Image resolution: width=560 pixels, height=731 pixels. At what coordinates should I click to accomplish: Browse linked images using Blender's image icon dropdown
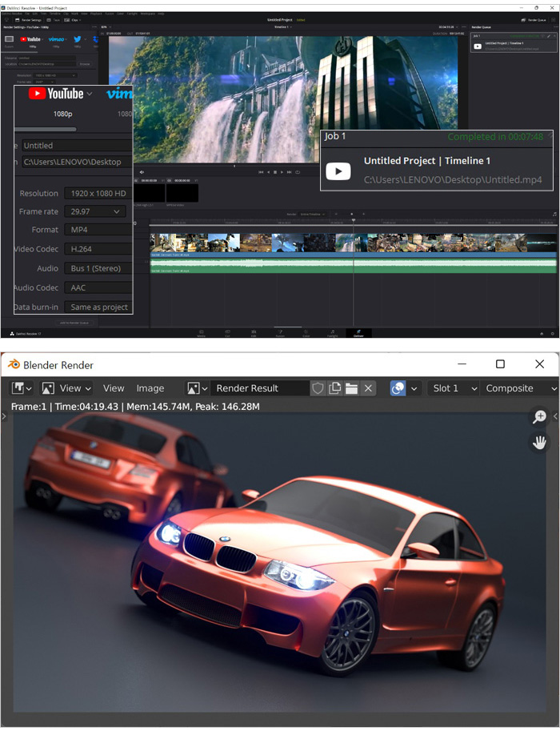coord(197,388)
